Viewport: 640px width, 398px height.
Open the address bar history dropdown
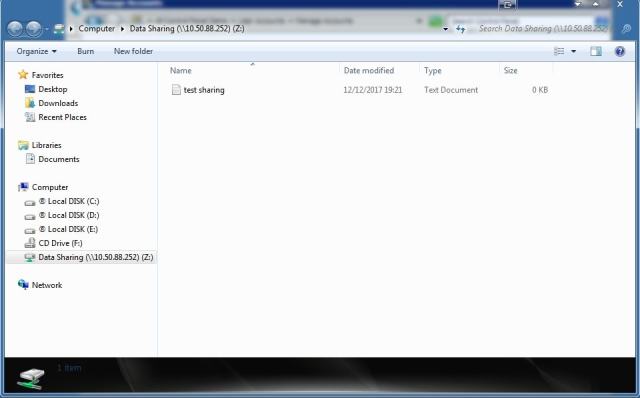[x=445, y=29]
